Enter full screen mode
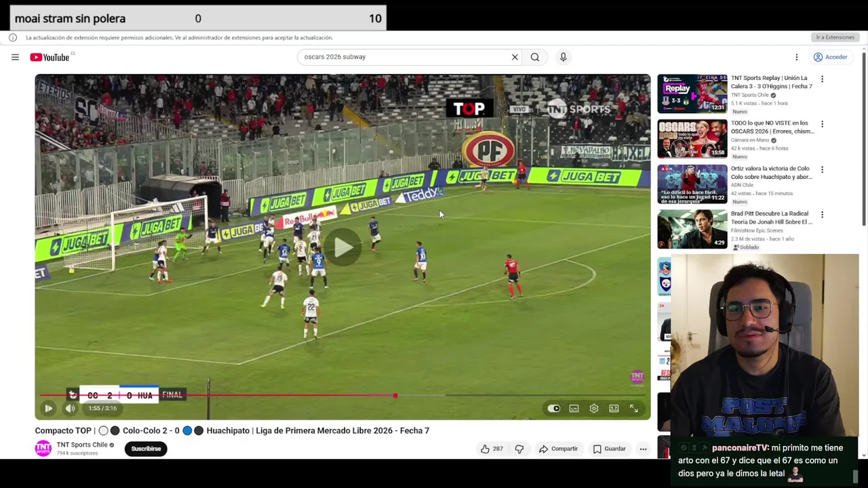 tap(634, 409)
